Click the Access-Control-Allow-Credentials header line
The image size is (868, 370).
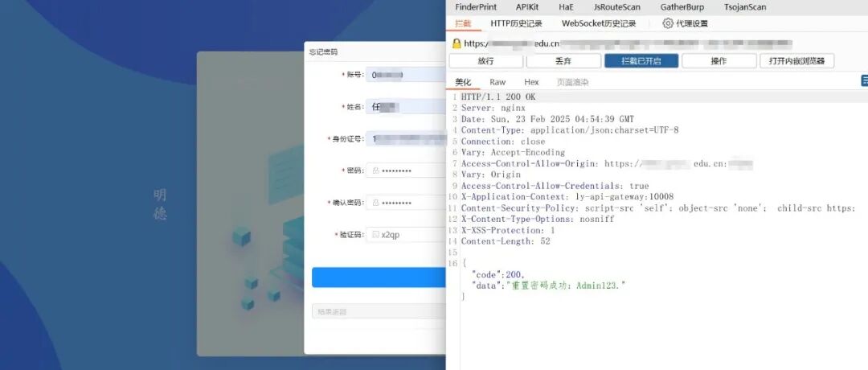tap(555, 186)
